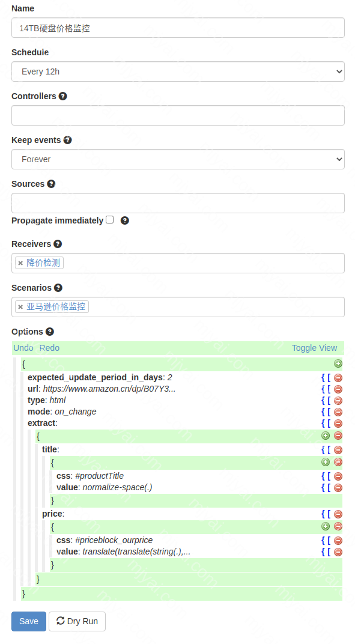
Task: Remove the price css row
Action: click(x=338, y=541)
